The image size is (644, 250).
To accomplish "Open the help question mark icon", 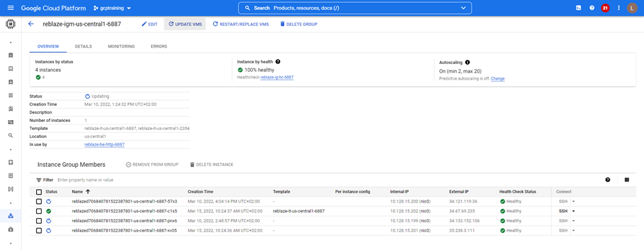I will click(x=592, y=8).
